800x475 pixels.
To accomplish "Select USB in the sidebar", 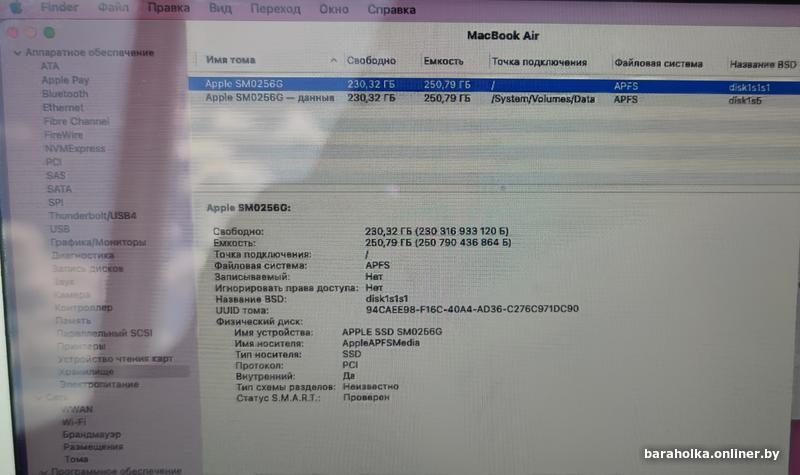I will click(x=59, y=229).
